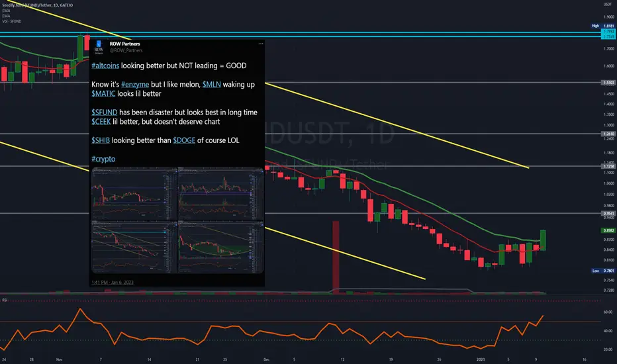Select the Vol - SFUND indicator legend
617x364 pixels.
click(x=12, y=21)
